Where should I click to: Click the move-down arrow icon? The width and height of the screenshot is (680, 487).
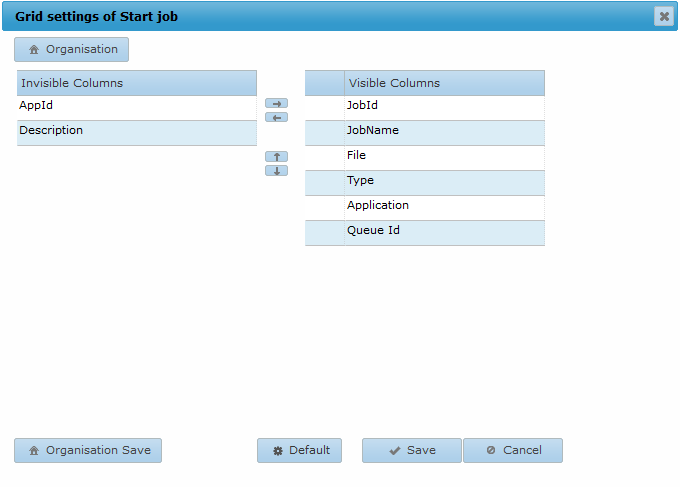(x=276, y=170)
